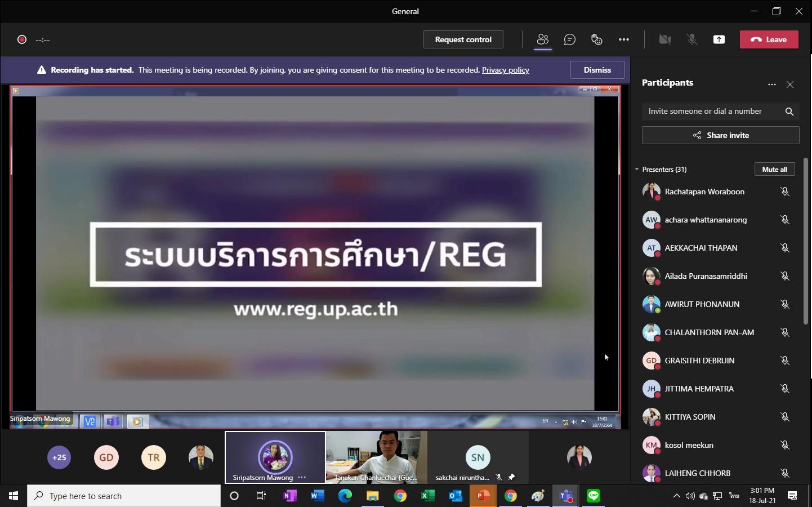
Task: Open the Privacy policy link
Action: (x=506, y=70)
